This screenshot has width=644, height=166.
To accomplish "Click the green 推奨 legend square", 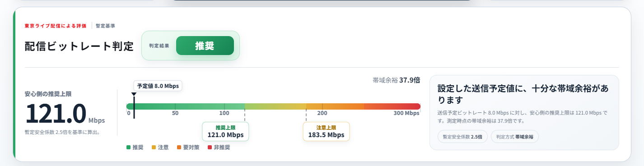I will coord(128,148).
